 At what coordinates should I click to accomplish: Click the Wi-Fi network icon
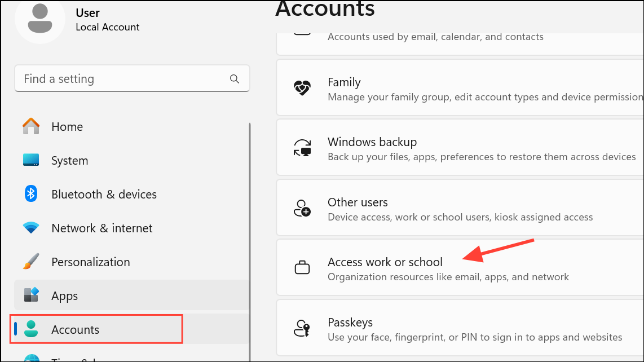click(31, 227)
